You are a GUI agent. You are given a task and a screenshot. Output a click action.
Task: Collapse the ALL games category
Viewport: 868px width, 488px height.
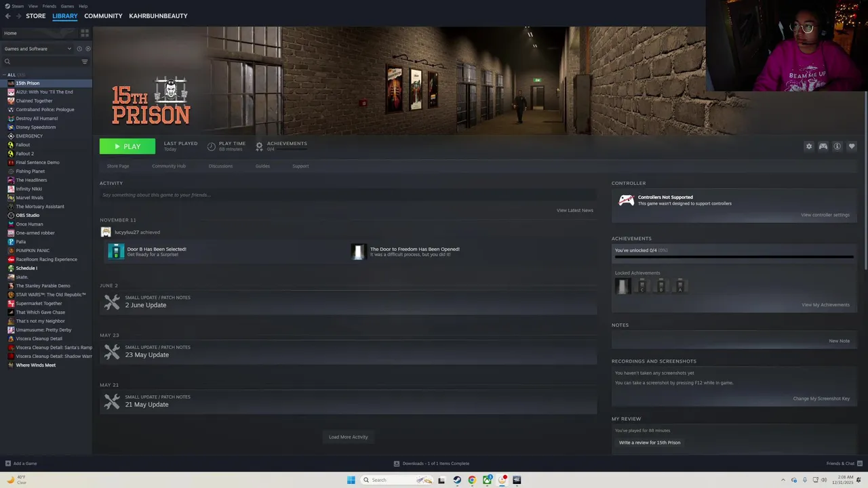pyautogui.click(x=4, y=75)
